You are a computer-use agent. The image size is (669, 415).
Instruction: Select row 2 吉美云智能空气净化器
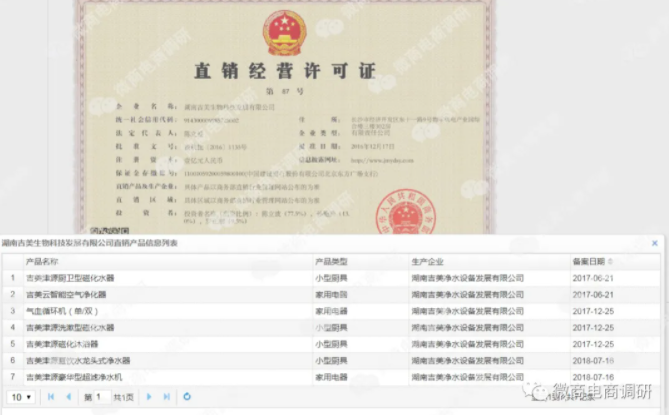[331, 295]
